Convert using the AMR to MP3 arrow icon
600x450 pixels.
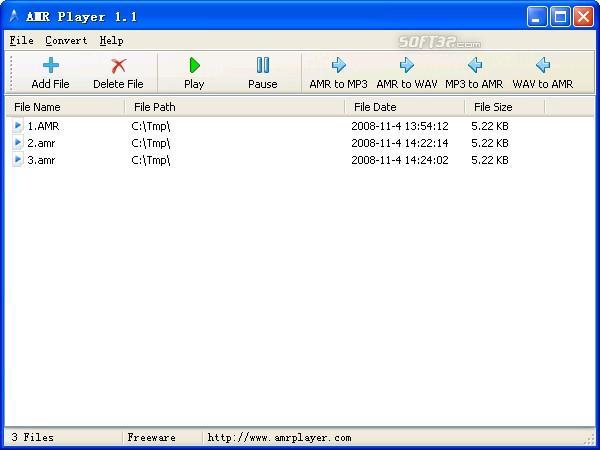[x=338, y=65]
